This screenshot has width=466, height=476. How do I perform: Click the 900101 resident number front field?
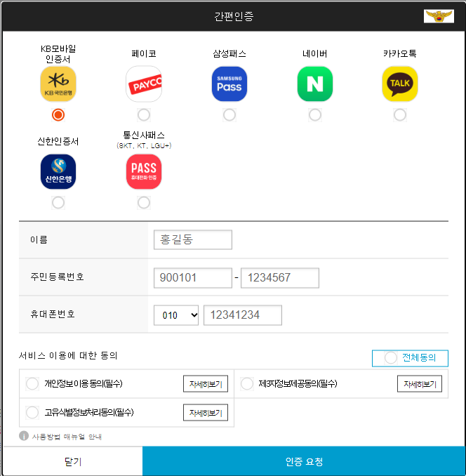[x=193, y=278]
